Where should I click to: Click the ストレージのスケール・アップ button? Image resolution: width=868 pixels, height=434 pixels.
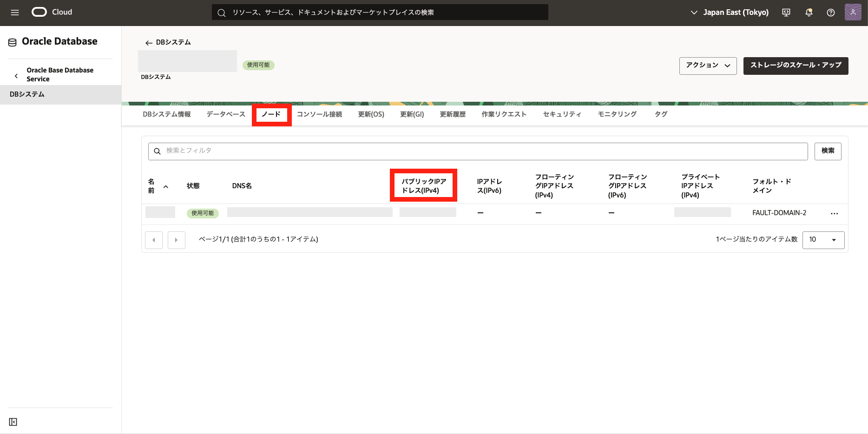796,66
